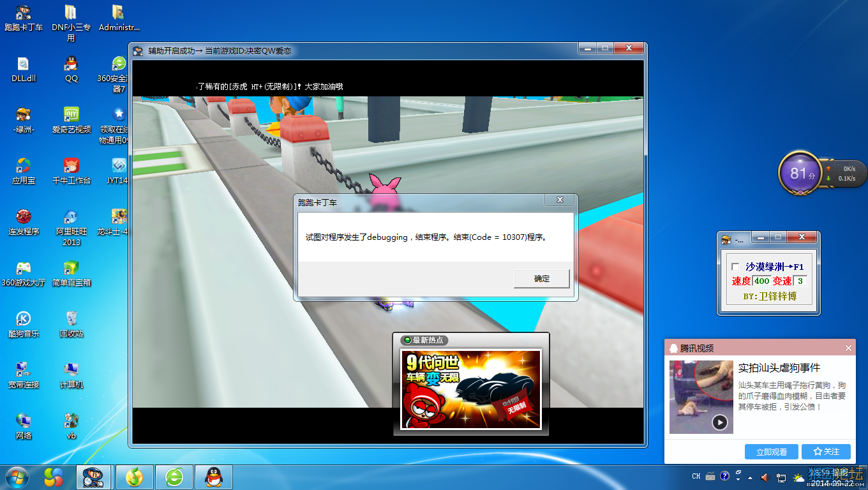Open the -绿洲- desktop icon
The height and width of the screenshot is (490, 868).
tap(24, 120)
